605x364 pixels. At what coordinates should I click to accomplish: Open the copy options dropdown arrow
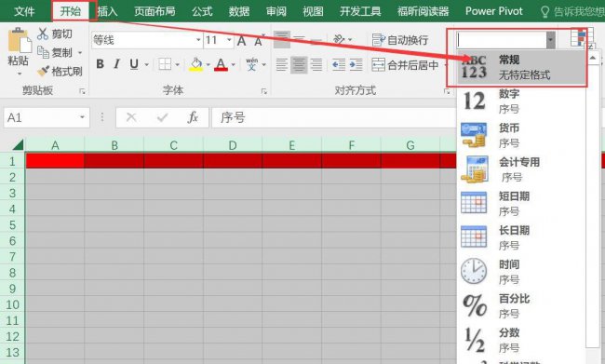pyautogui.click(x=80, y=52)
